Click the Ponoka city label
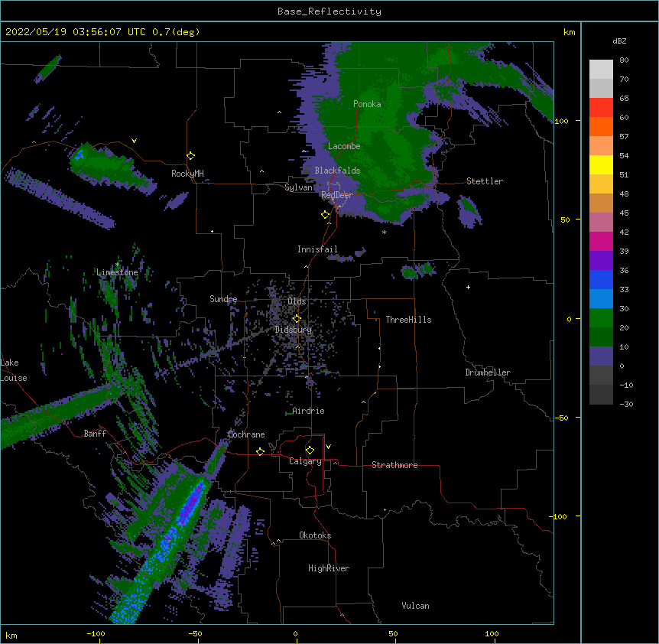This screenshot has height=644, width=659. pyautogui.click(x=367, y=104)
